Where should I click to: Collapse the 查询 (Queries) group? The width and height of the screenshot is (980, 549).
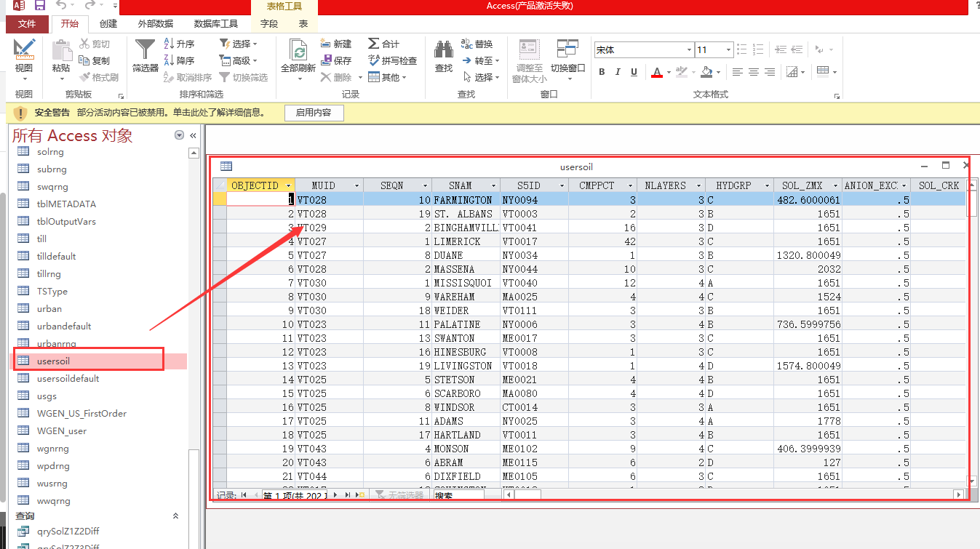coord(175,516)
